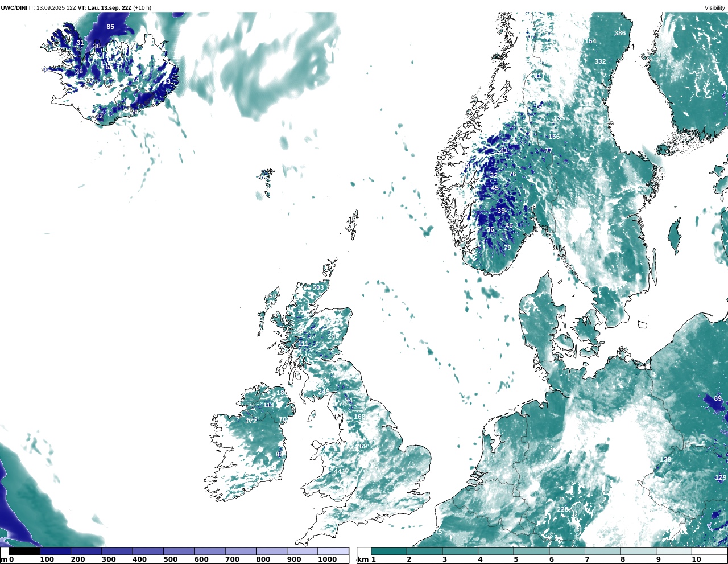Click the '77' visibility value on map
Image resolution: width=728 pixels, height=564 pixels.
click(549, 150)
